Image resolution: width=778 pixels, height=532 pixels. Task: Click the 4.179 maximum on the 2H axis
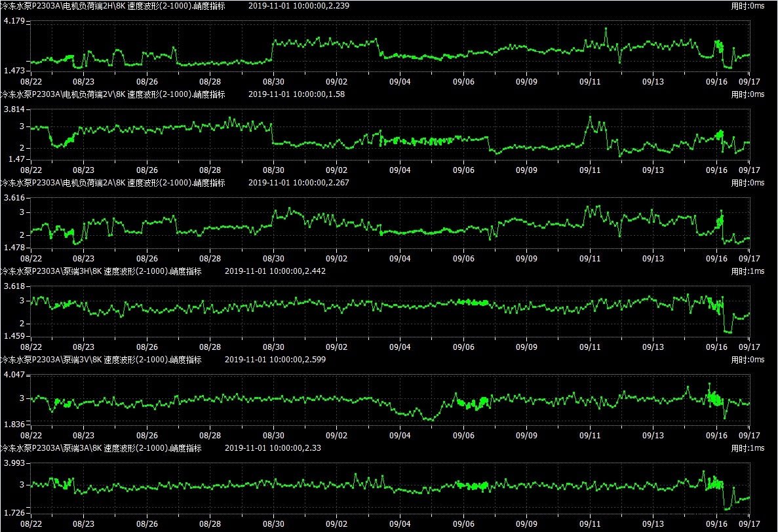[14, 22]
